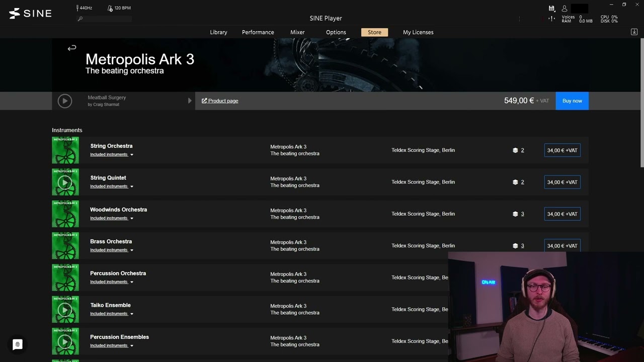Open the Mixer tab
Screen dimensions: 644x362
click(x=297, y=32)
